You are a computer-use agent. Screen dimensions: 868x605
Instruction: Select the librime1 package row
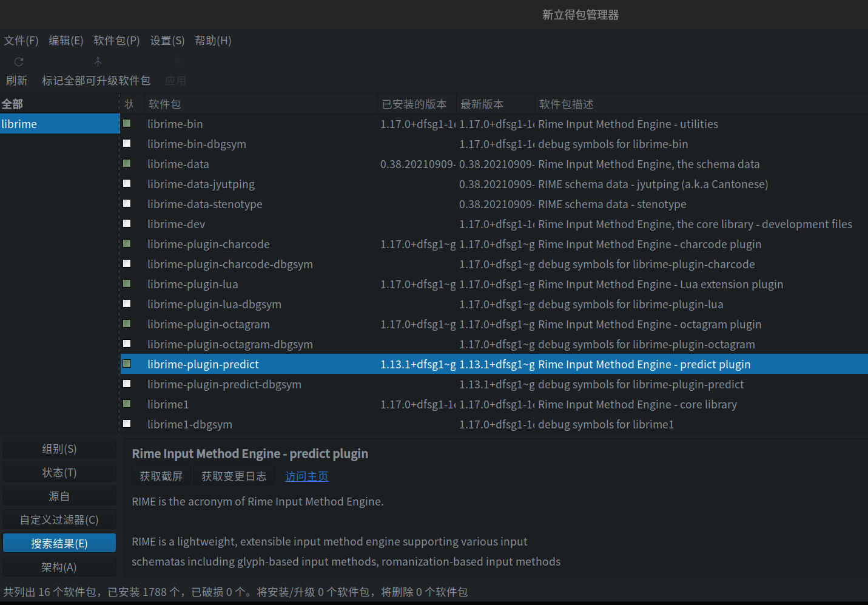click(x=494, y=404)
